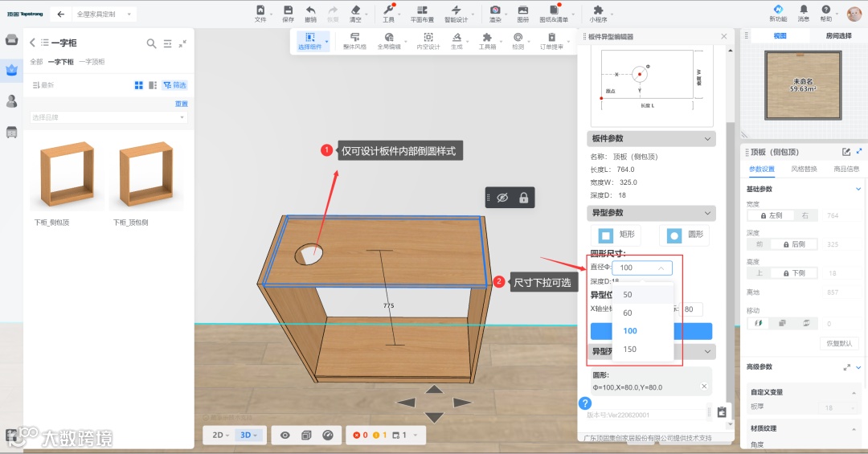Select 左侧 width anchor toggle

click(771, 215)
